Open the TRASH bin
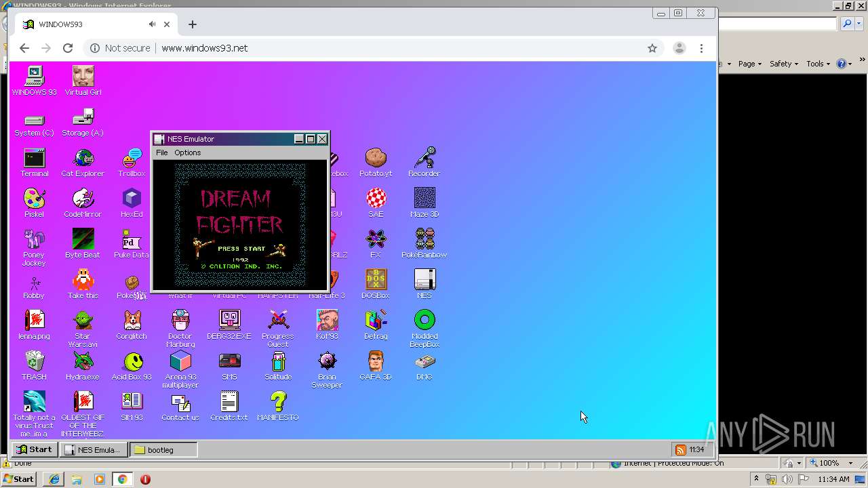 [34, 366]
